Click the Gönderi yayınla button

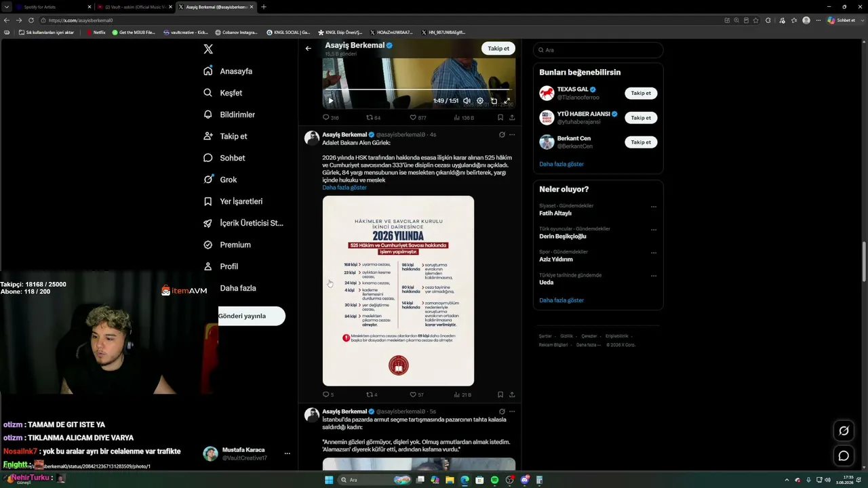(251, 316)
